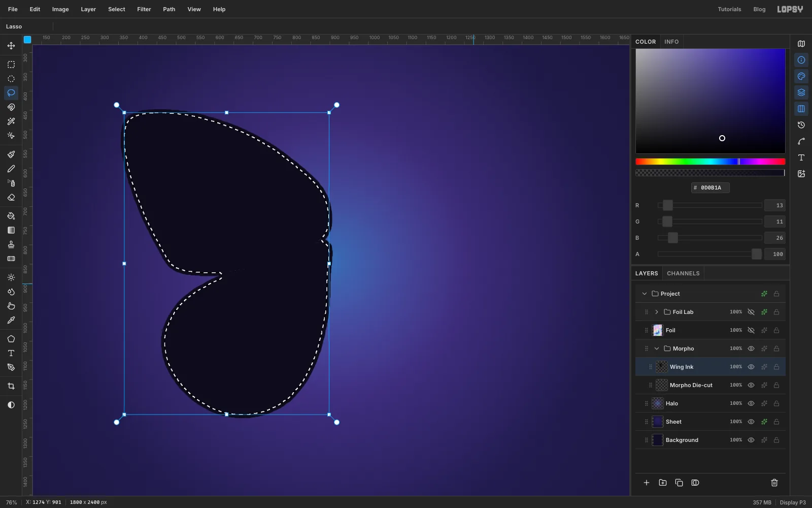Viewport: 812px width, 508px height.
Task: Show the hidden Foil layer
Action: click(751, 330)
